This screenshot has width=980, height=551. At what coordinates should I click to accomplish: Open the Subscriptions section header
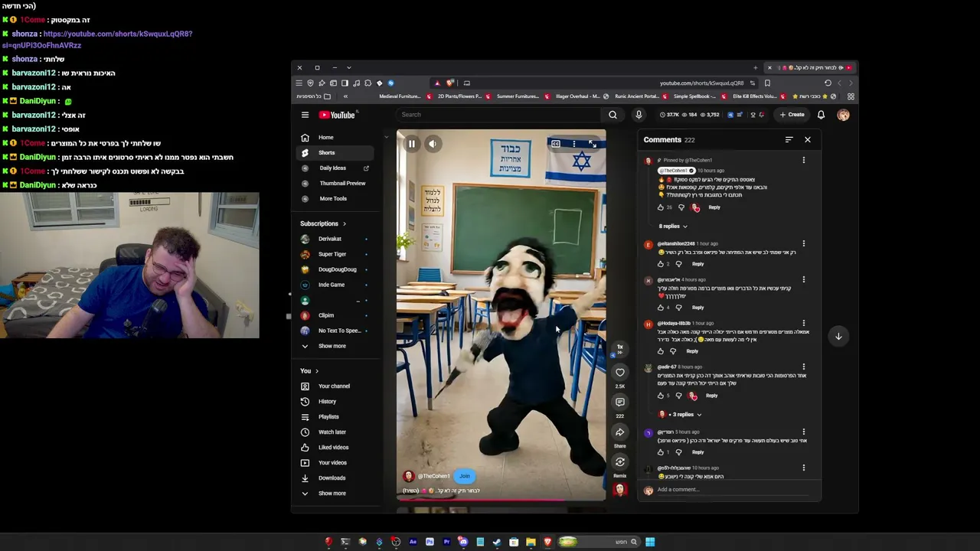point(323,224)
